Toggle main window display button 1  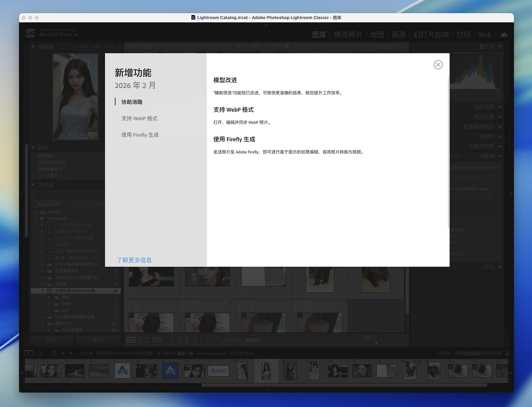(x=28, y=353)
